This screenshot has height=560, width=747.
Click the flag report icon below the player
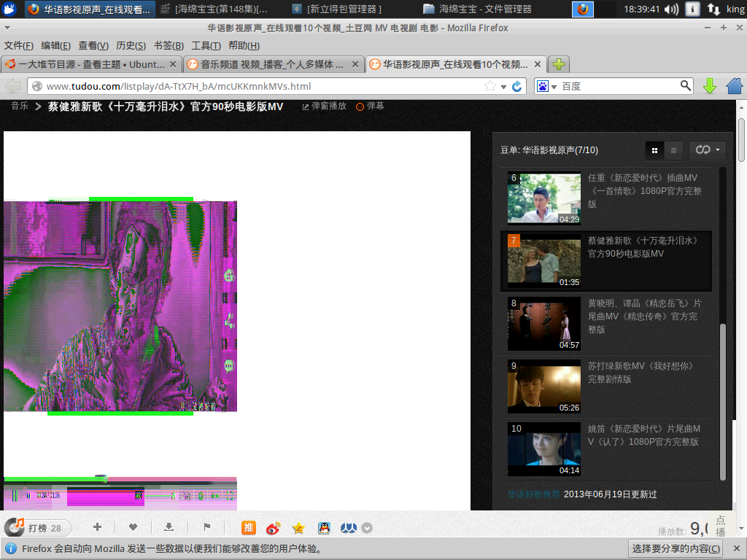206,526
